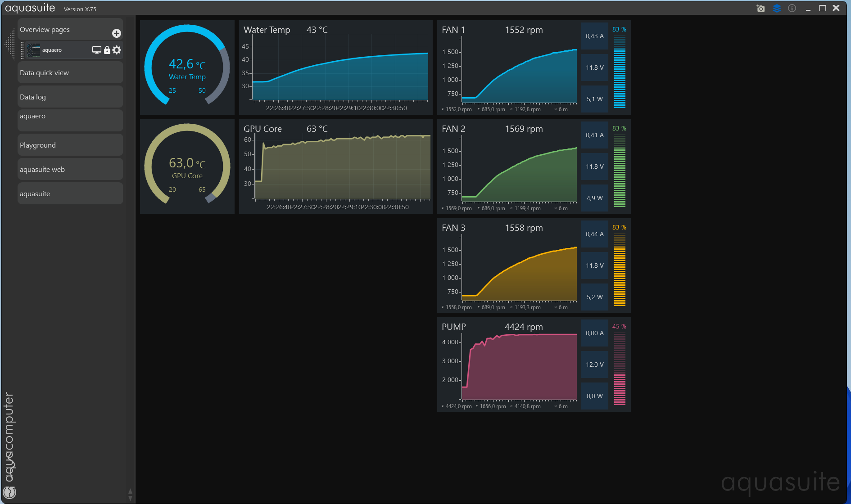Open the aquasuite sidebar section
Screen dimensions: 851x504
click(x=70, y=193)
